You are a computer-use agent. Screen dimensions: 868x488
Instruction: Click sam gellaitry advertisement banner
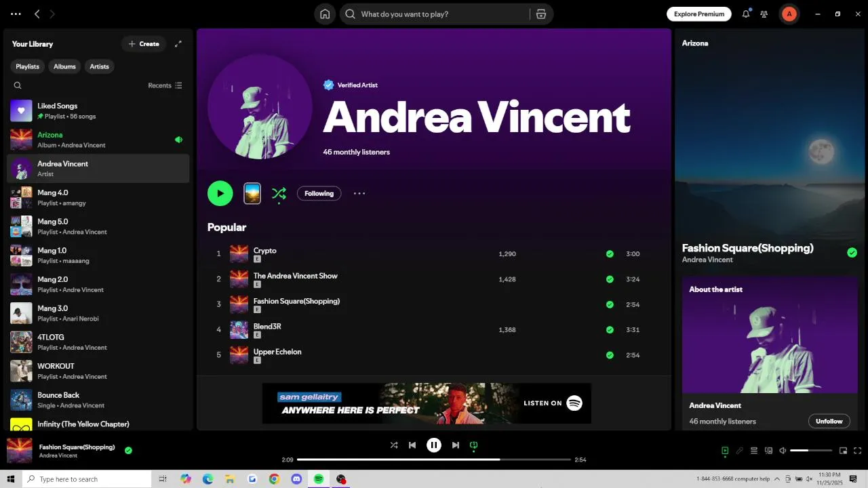427,403
